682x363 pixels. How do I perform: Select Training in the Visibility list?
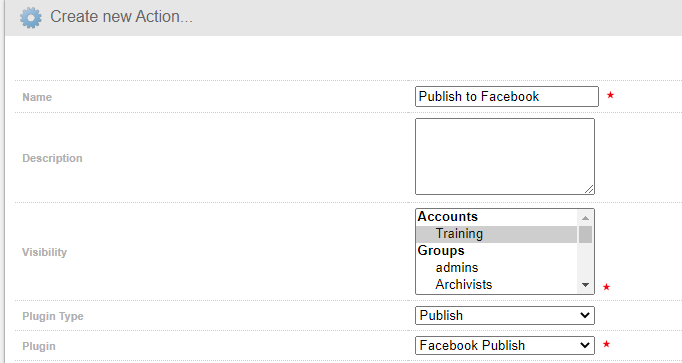497,234
